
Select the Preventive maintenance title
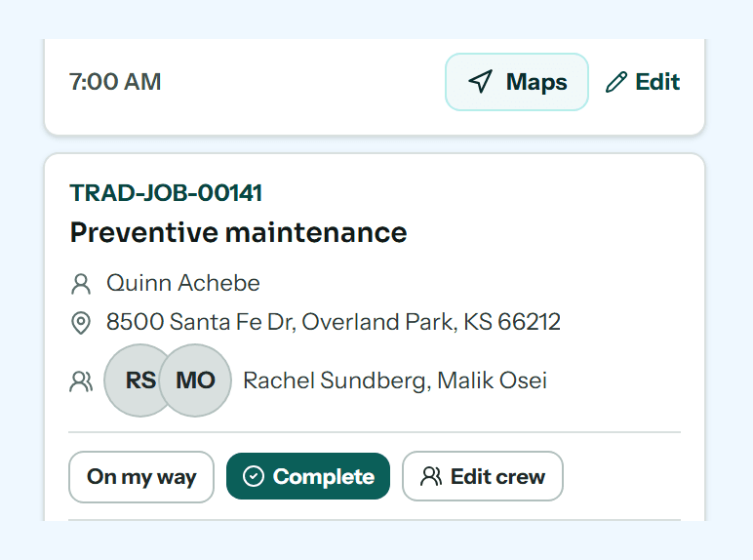coord(239,232)
